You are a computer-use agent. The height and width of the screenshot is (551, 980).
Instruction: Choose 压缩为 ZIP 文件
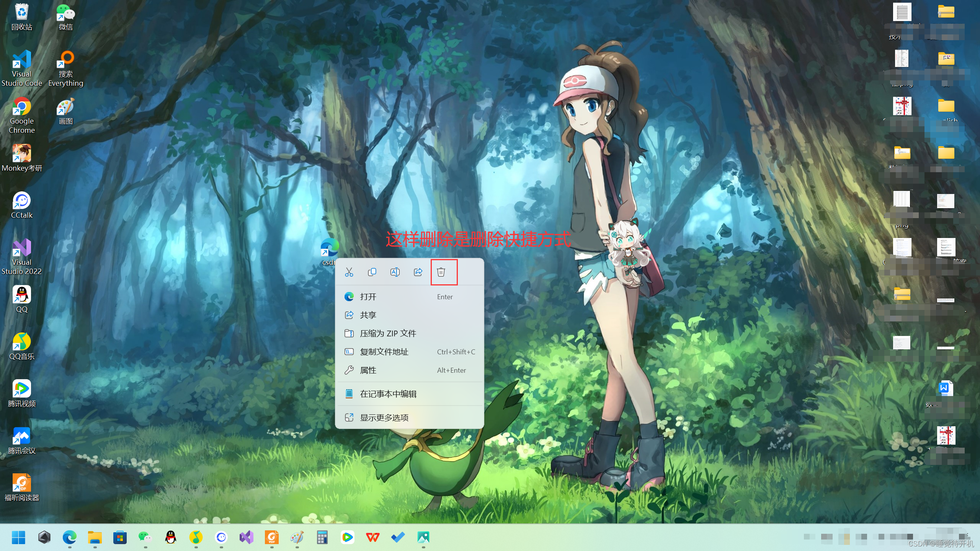[x=410, y=333]
